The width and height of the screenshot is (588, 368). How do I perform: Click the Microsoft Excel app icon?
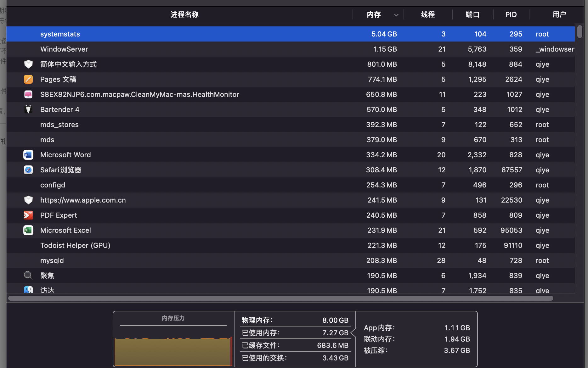click(28, 230)
